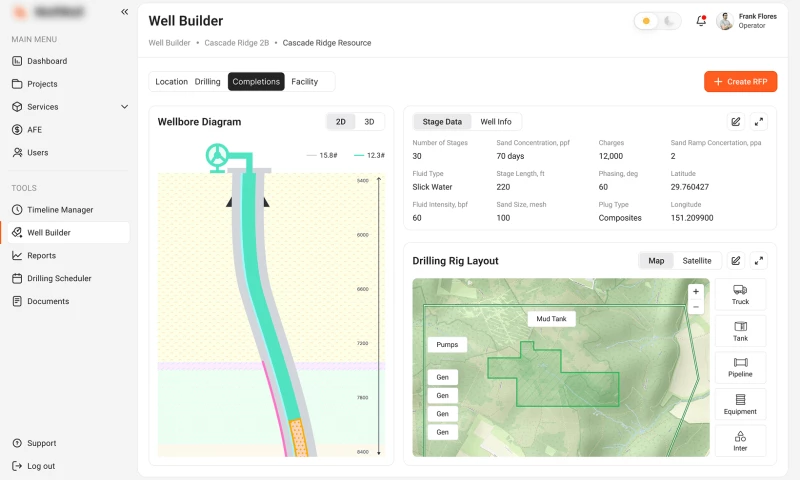Click 12.3# casing legend entry
This screenshot has height=480, width=800.
pos(370,155)
